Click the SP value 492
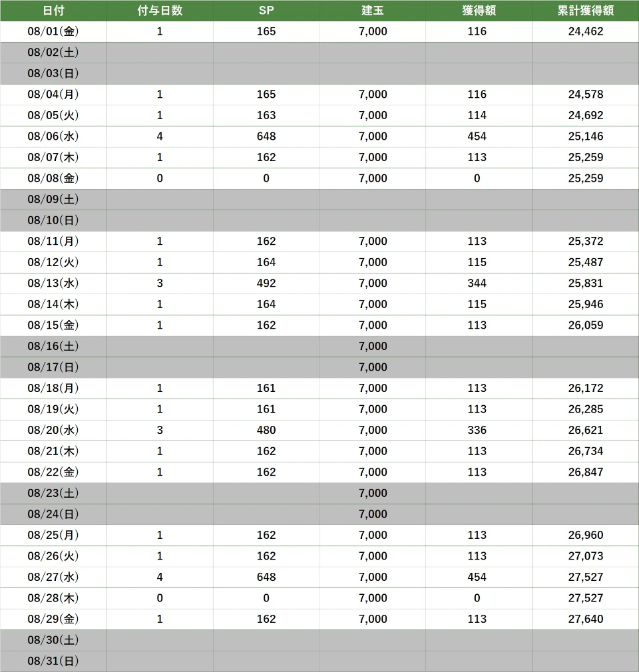This screenshot has width=639, height=672. click(266, 283)
